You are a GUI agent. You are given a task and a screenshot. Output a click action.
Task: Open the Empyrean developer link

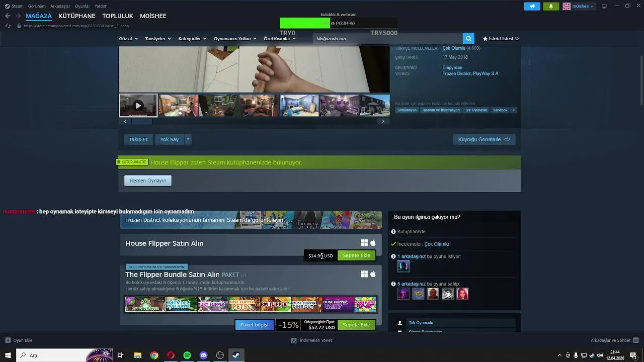[452, 67]
